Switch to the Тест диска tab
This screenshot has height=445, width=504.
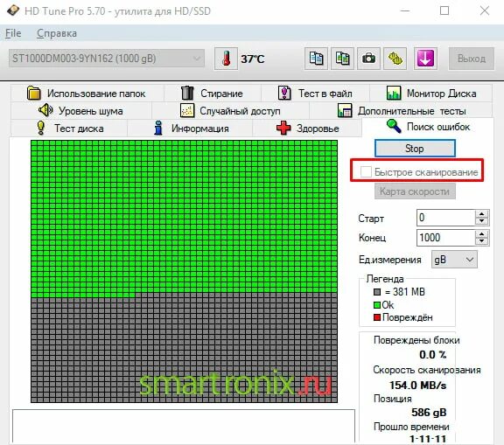(x=69, y=129)
